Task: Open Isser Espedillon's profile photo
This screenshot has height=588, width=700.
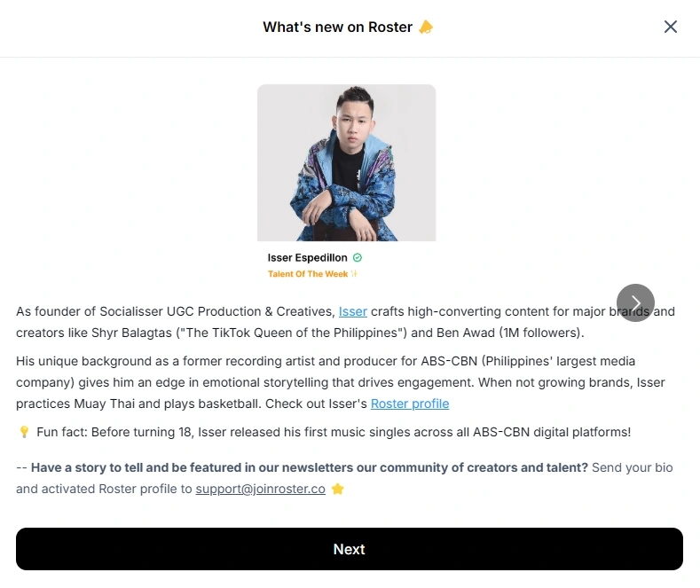Action: click(346, 163)
